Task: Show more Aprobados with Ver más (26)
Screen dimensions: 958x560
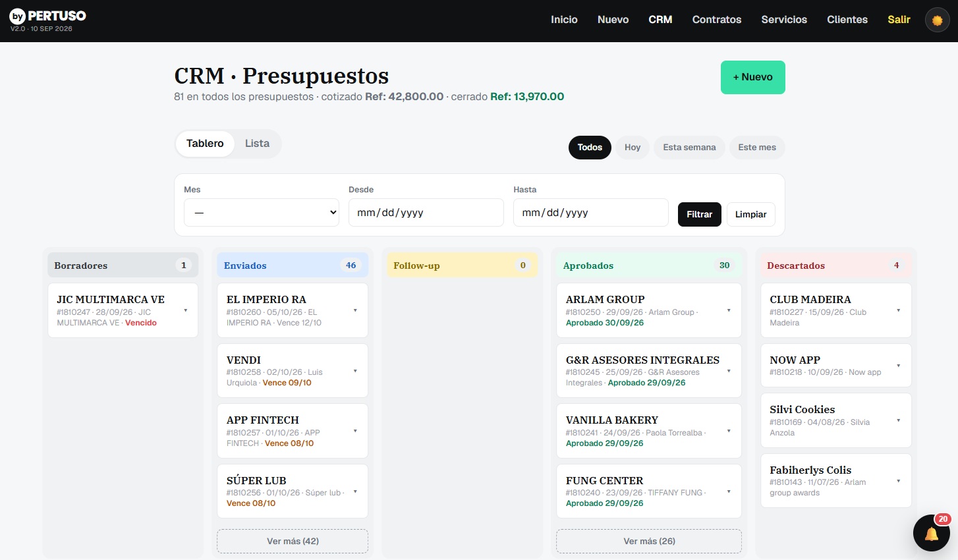Action: pos(649,541)
